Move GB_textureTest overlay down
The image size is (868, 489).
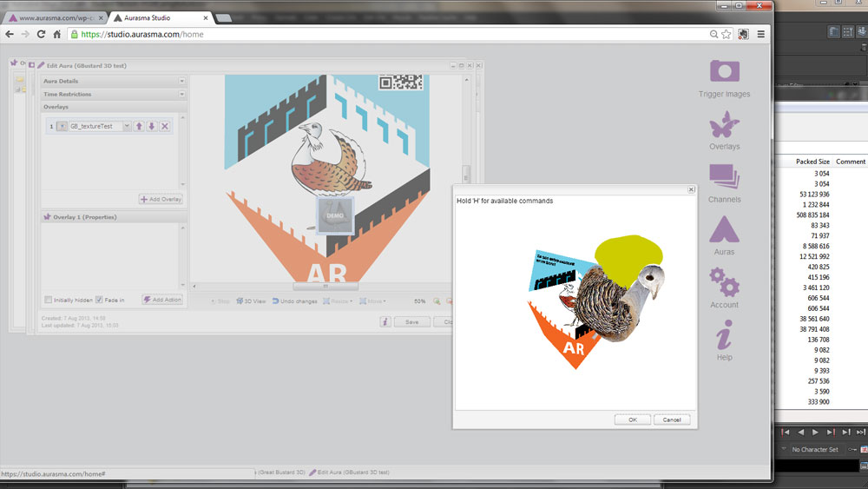click(x=152, y=126)
